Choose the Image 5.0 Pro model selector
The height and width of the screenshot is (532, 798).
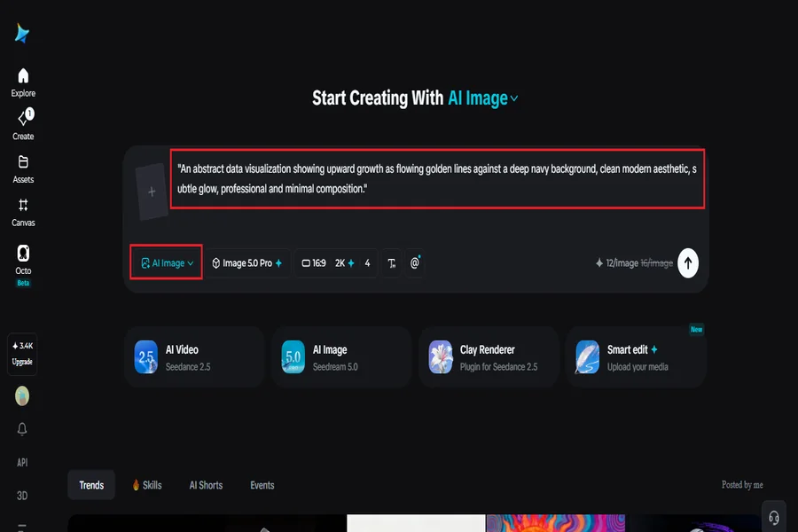pos(246,263)
